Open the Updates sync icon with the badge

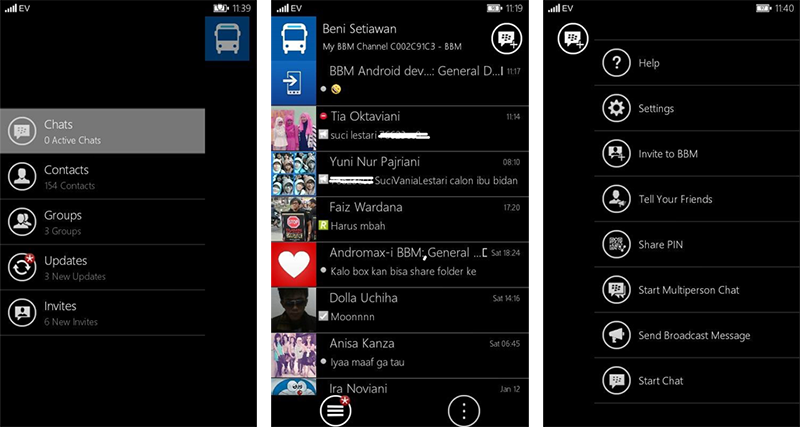21,267
